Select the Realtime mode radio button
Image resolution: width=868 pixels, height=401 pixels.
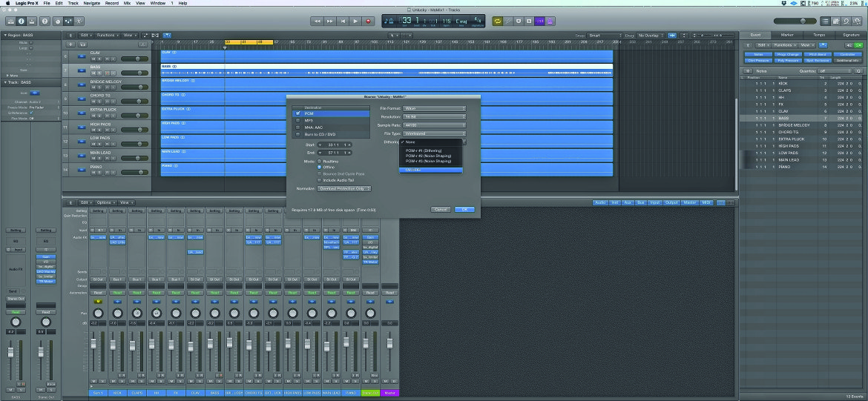[x=319, y=161]
